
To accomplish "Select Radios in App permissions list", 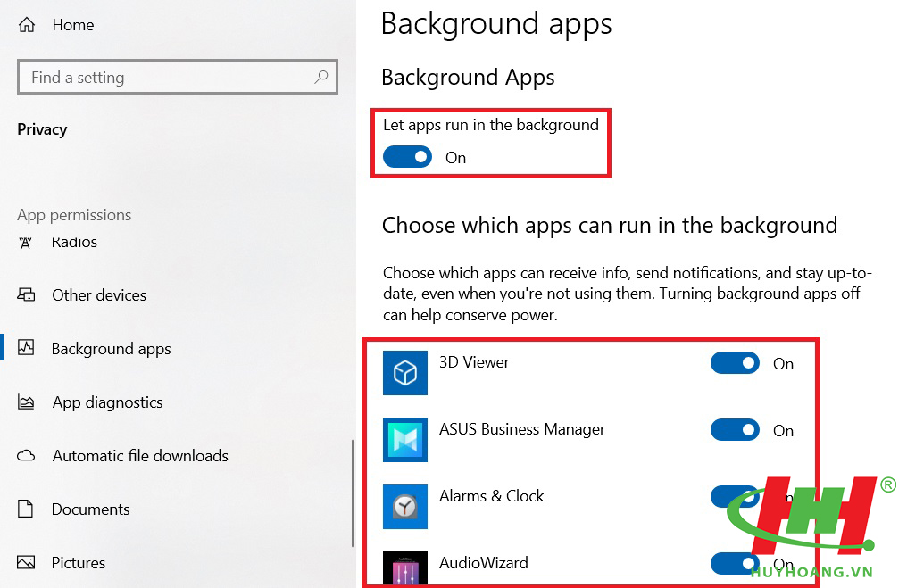I will (74, 242).
